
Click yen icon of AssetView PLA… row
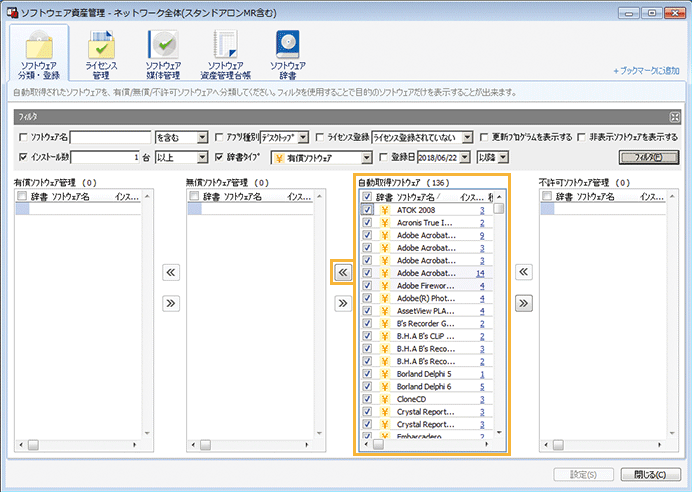[x=385, y=311]
